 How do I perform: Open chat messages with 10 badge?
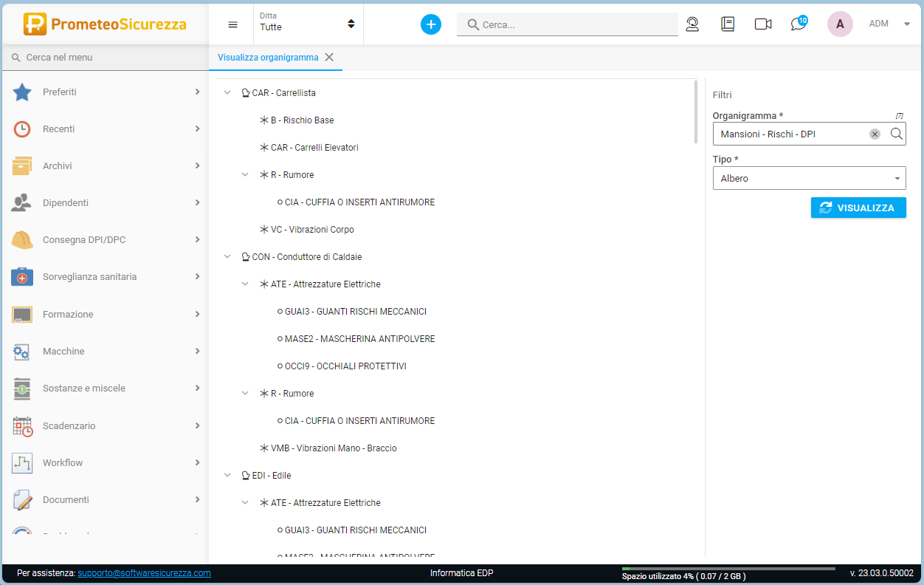point(799,23)
